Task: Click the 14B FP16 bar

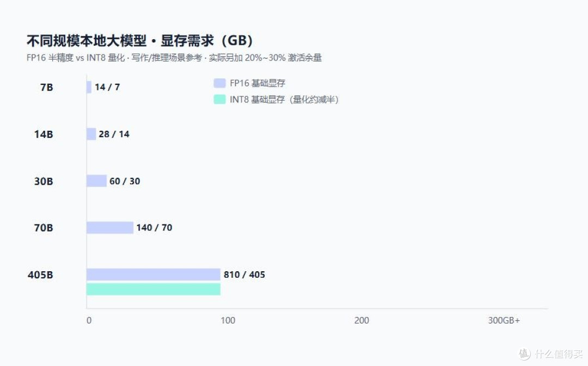Action: click(x=91, y=134)
